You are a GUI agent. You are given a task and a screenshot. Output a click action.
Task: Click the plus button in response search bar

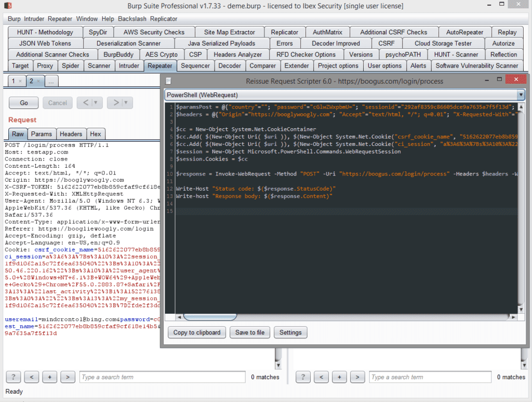coord(339,377)
